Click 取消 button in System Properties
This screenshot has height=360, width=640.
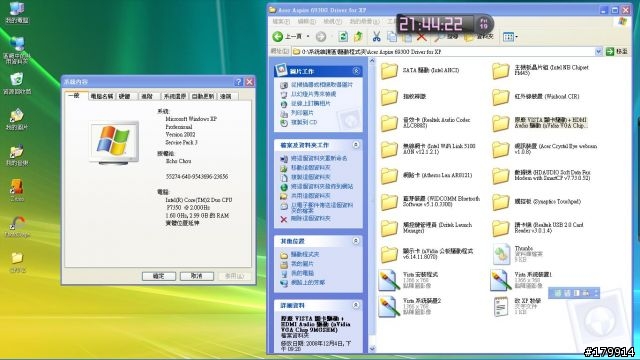pyautogui.click(x=197, y=276)
